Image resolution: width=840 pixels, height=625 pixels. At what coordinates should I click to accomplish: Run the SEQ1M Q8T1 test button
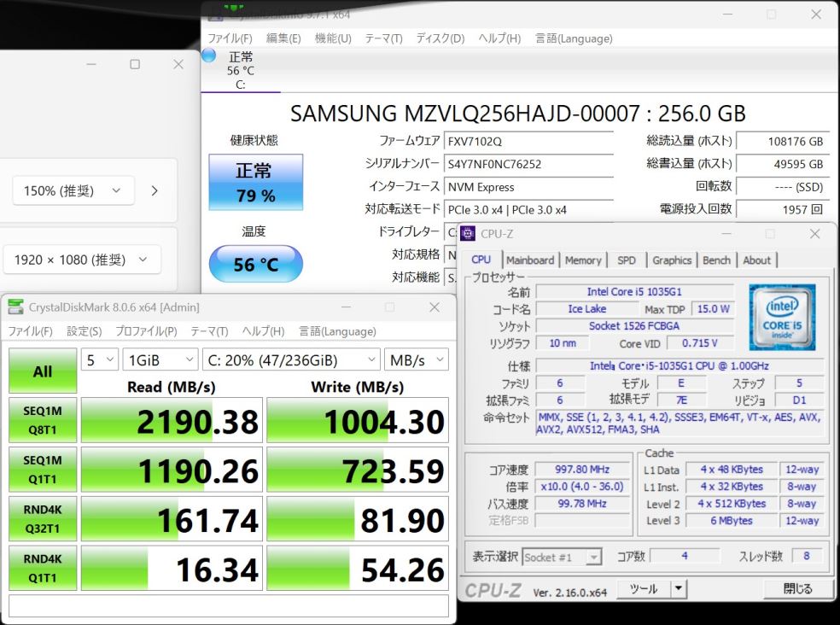(42, 422)
